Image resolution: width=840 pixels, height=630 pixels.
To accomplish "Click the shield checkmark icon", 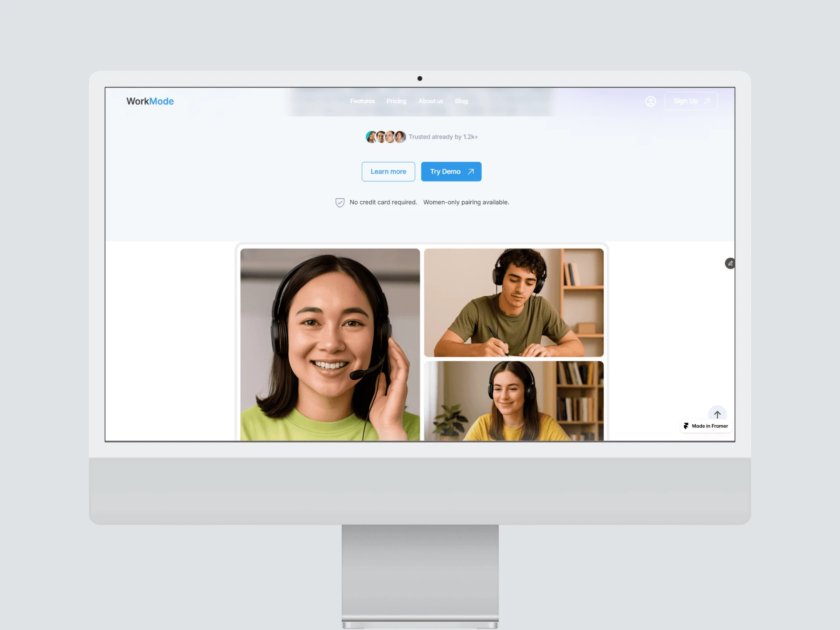I will pyautogui.click(x=340, y=203).
